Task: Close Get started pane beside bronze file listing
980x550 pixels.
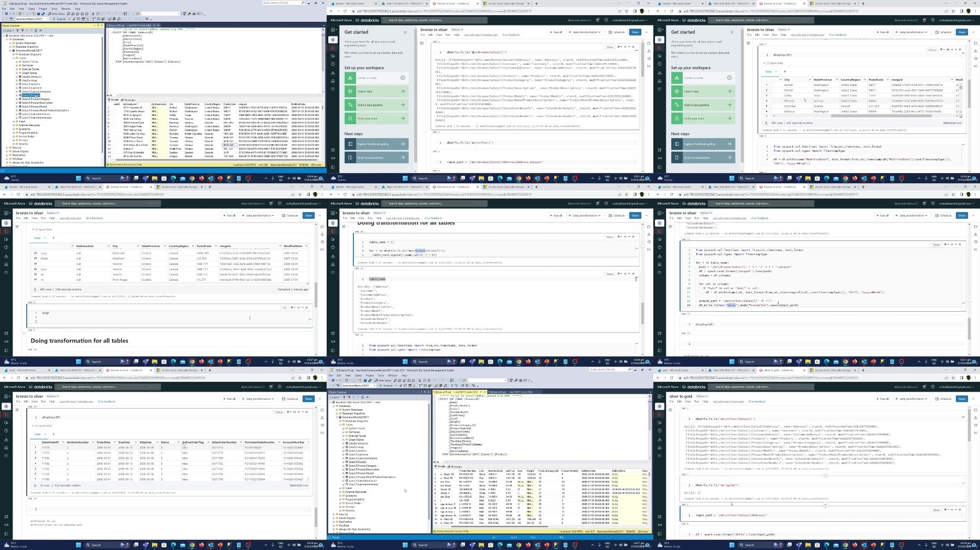Action: (405, 32)
